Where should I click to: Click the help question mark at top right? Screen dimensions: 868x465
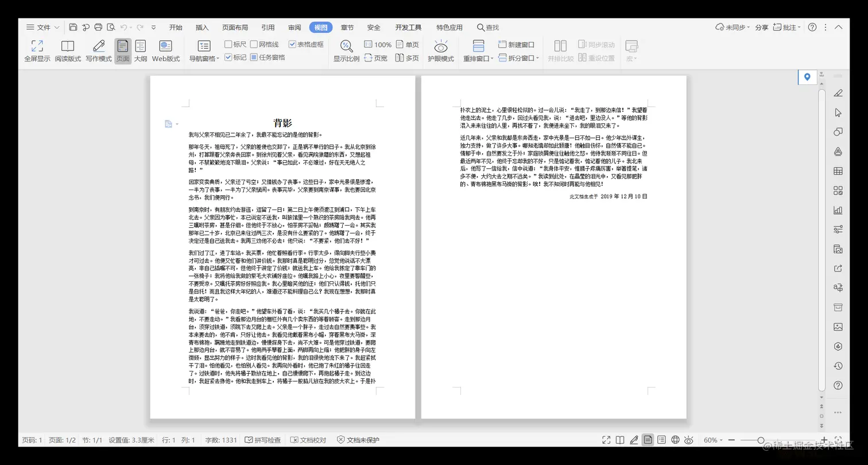[x=812, y=27]
